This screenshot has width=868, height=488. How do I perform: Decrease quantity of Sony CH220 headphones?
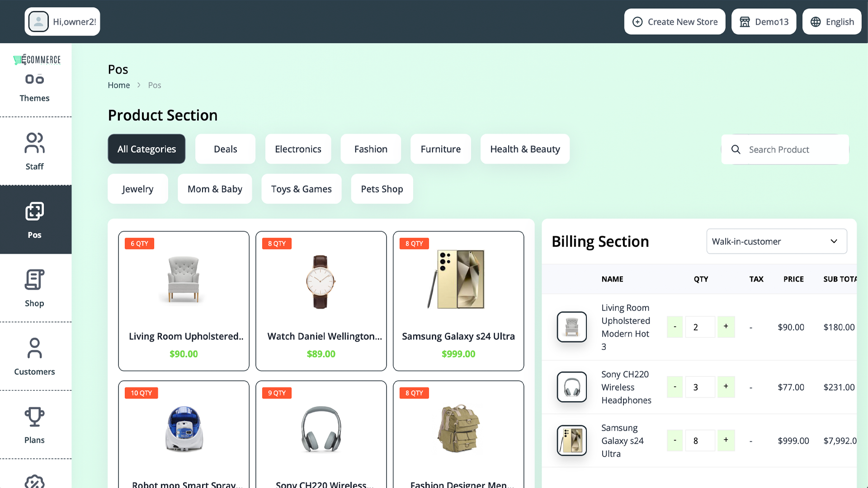coord(675,387)
